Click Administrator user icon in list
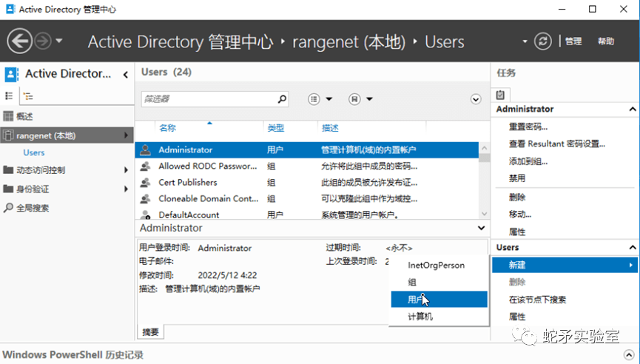Screen dimensions: 640x364 [x=145, y=149]
